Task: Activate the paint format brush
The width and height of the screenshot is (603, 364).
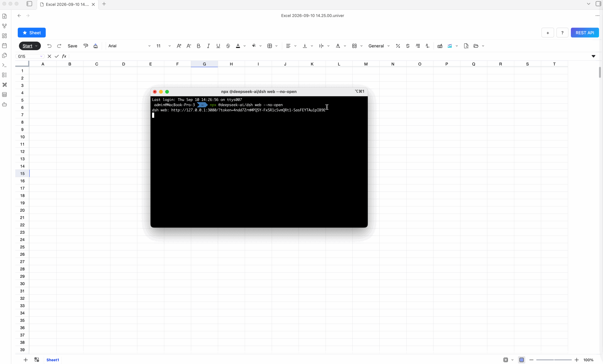Action: 86,46
